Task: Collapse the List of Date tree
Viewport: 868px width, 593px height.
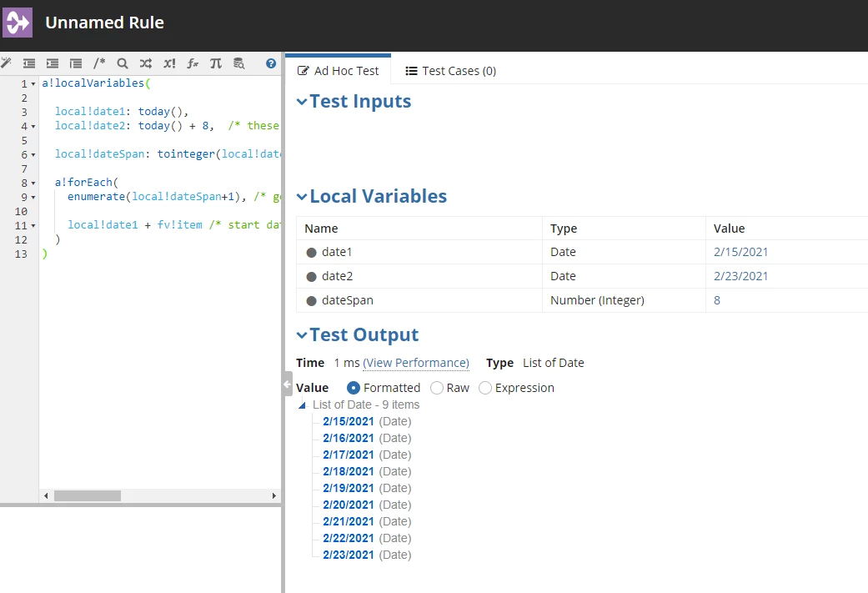Action: (302, 405)
